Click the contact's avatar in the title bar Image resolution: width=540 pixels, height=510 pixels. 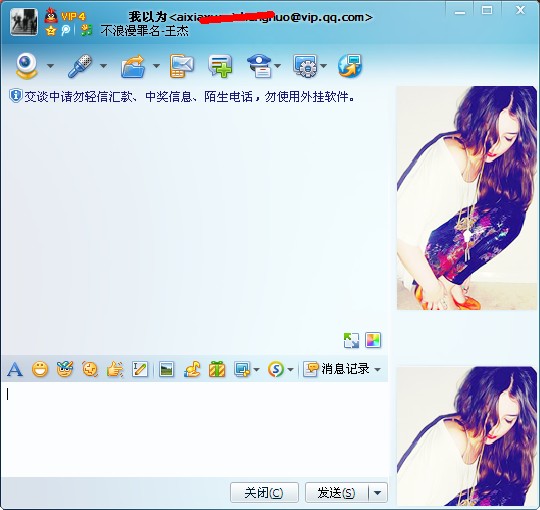point(24,22)
